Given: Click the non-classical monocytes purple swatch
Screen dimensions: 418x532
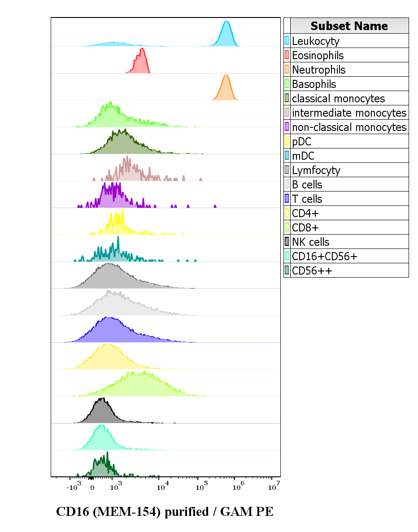Looking at the screenshot, I should coord(287,127).
